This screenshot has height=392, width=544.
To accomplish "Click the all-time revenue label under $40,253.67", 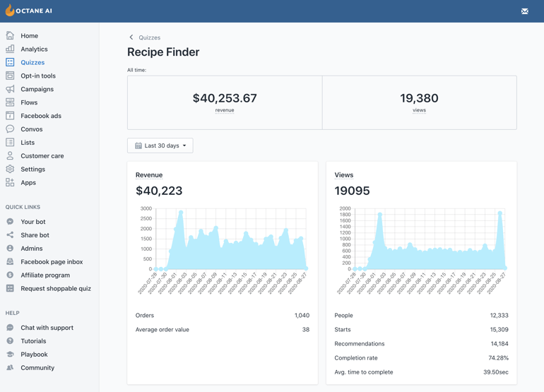I will 225,110.
